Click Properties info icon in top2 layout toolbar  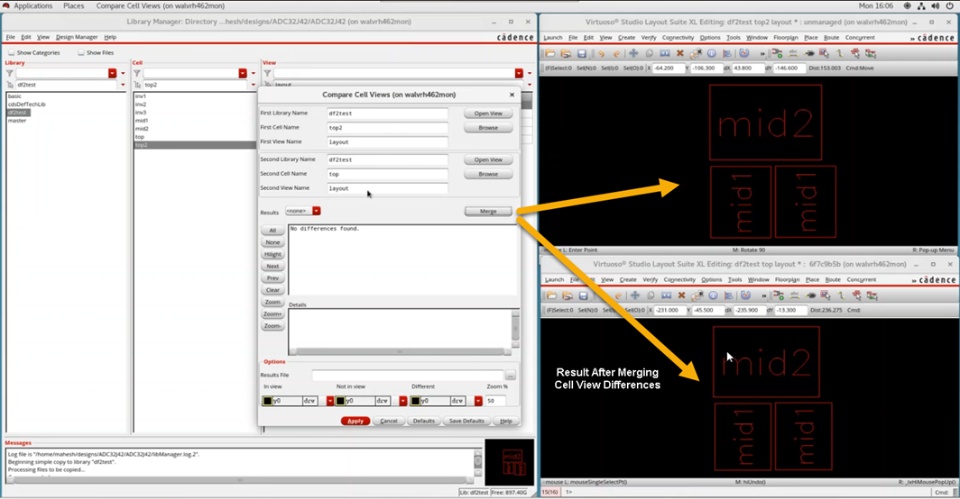(711, 53)
